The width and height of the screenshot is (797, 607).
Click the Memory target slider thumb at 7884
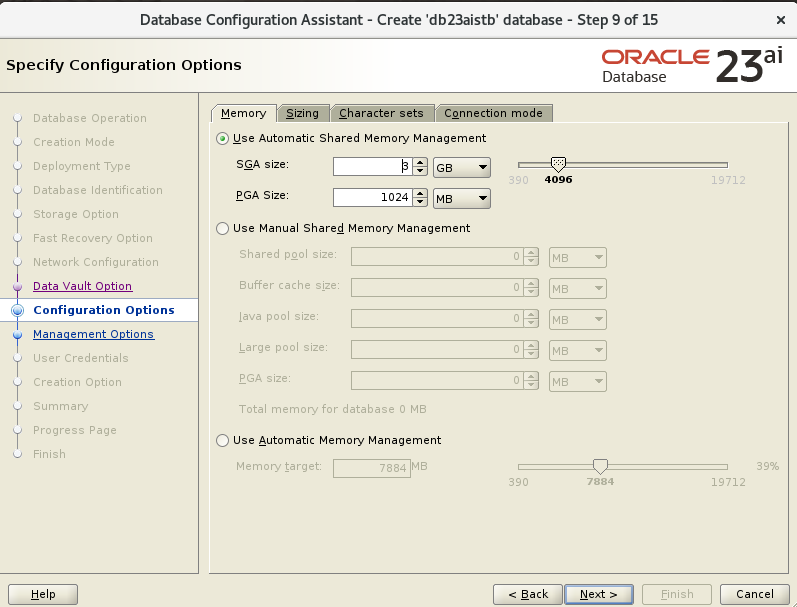[600, 466]
